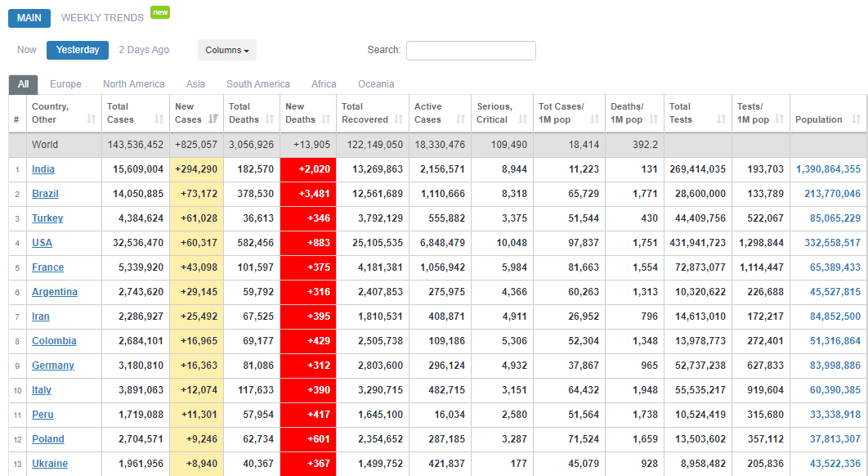868x476 pixels.
Task: Sort by Total Deaths using its arrow icon
Action: point(270,119)
